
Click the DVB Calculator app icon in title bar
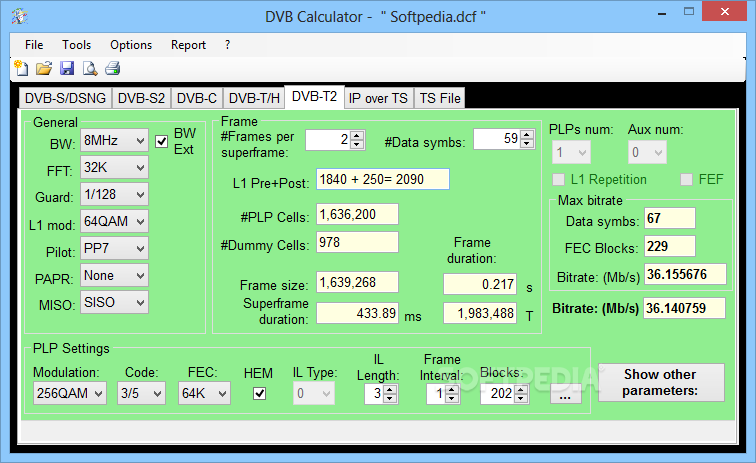20,16
